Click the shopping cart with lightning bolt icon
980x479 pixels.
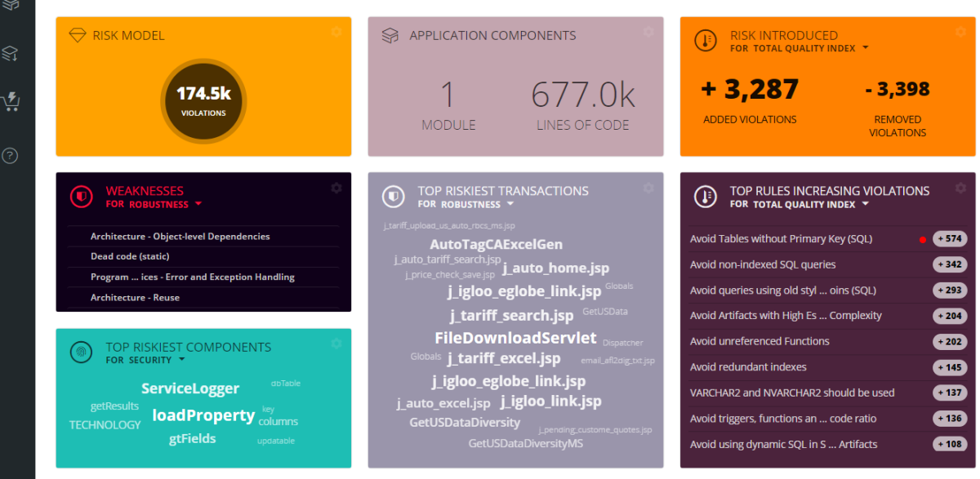click(x=11, y=102)
